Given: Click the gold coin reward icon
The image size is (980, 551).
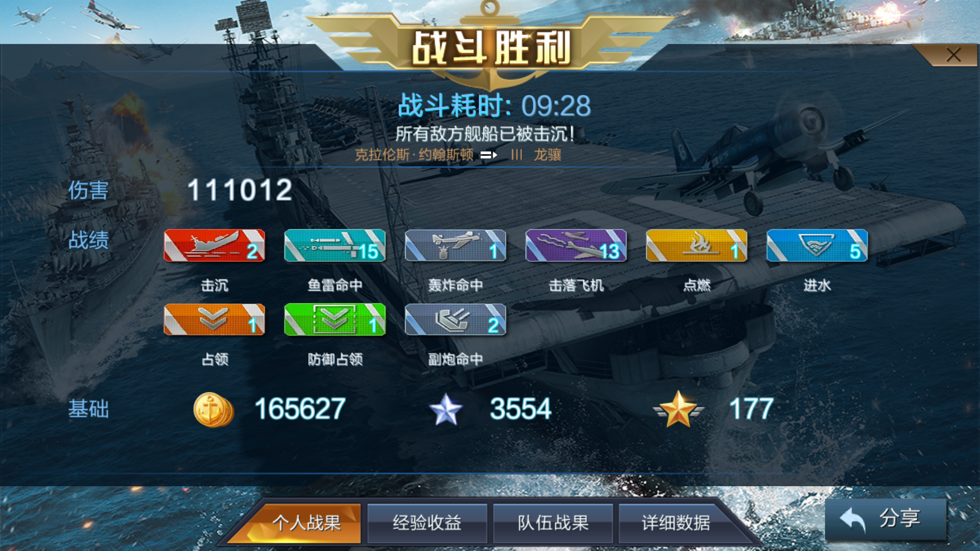Looking at the screenshot, I should 213,410.
